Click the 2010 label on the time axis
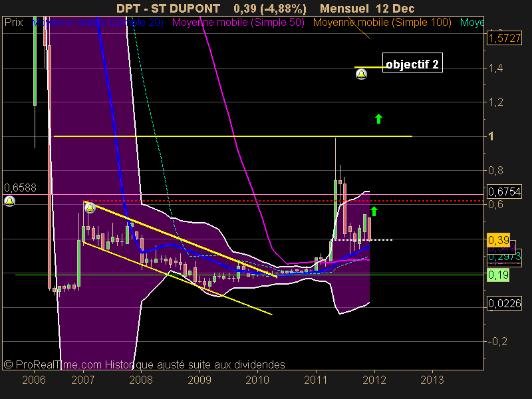532x399 pixels. pos(257,380)
